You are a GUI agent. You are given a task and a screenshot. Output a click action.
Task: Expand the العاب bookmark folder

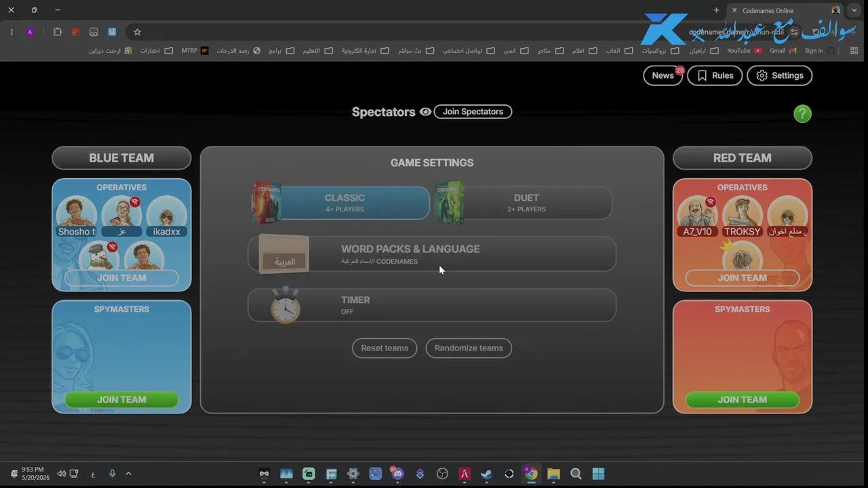click(618, 51)
